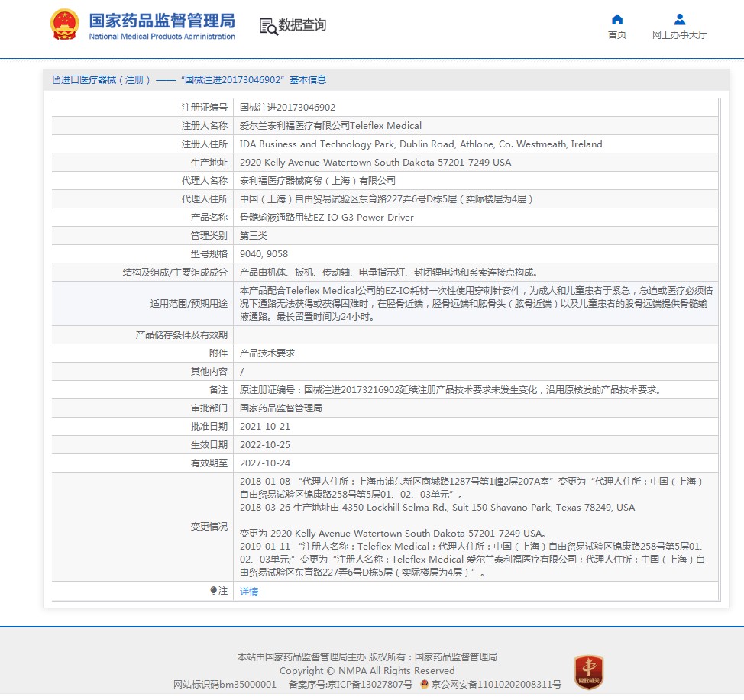
Task: Click the 管理类别 row label
Action: [209, 236]
